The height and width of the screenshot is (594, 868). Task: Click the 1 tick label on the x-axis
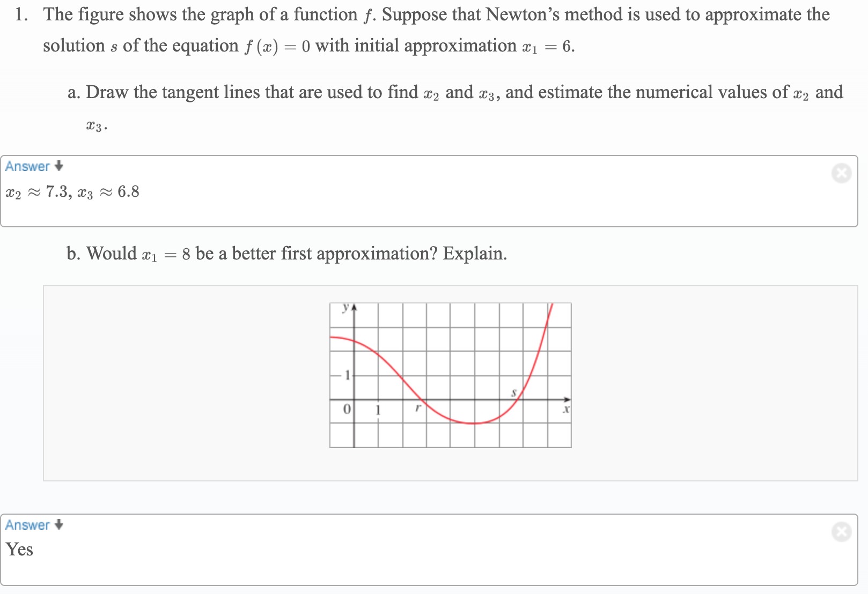click(x=378, y=410)
